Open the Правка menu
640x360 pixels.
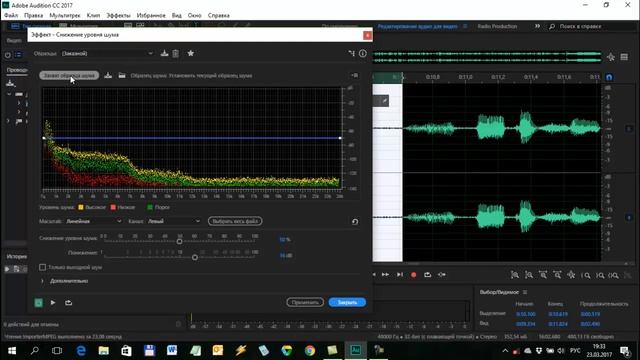pos(33,16)
